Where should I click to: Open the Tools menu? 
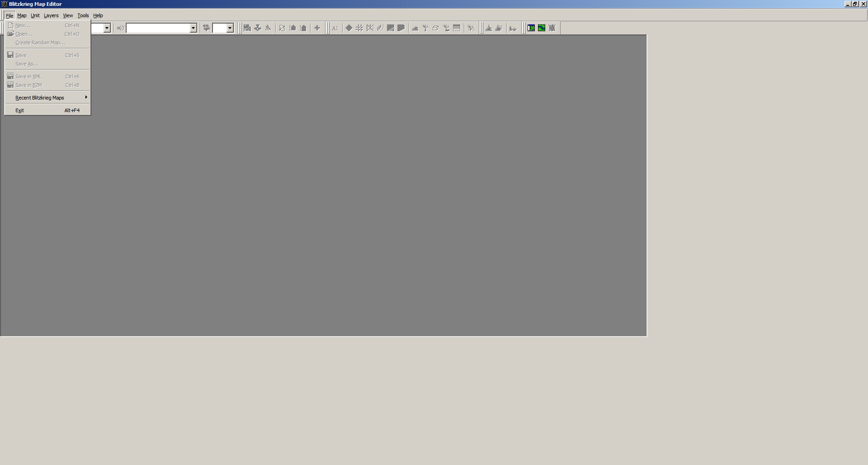pyautogui.click(x=83, y=15)
